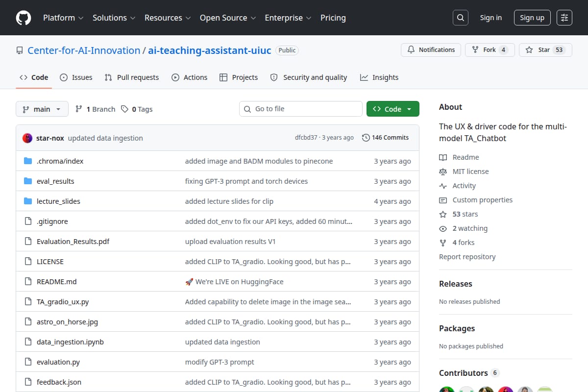Image resolution: width=588 pixels, height=392 pixels.
Task: Switch to the Pull requests tab
Action: click(x=132, y=77)
